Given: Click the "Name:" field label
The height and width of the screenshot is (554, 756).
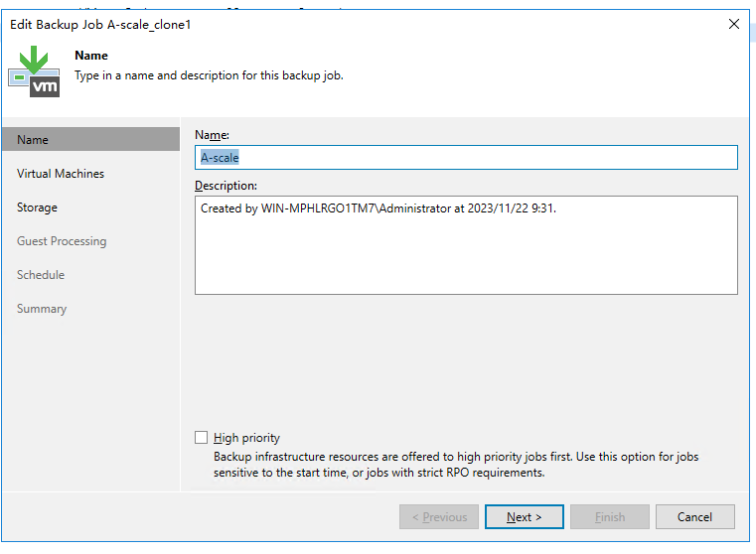Looking at the screenshot, I should (x=211, y=134).
